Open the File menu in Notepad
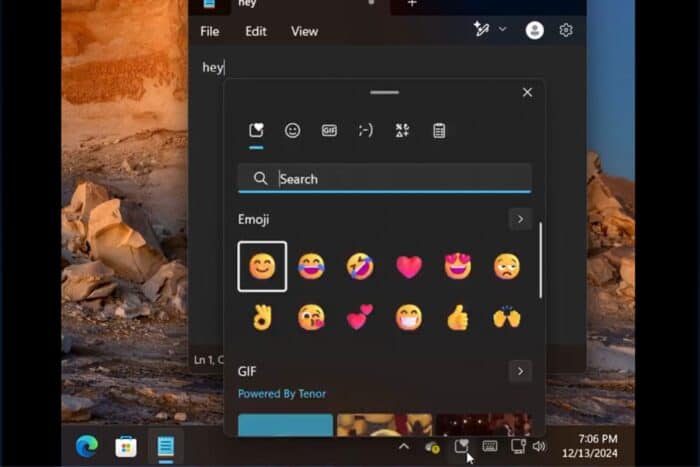The width and height of the screenshot is (700, 467). (x=209, y=31)
